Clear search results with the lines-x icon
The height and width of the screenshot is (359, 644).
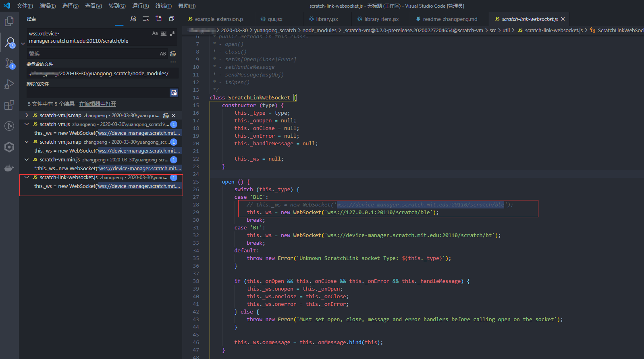tap(146, 19)
